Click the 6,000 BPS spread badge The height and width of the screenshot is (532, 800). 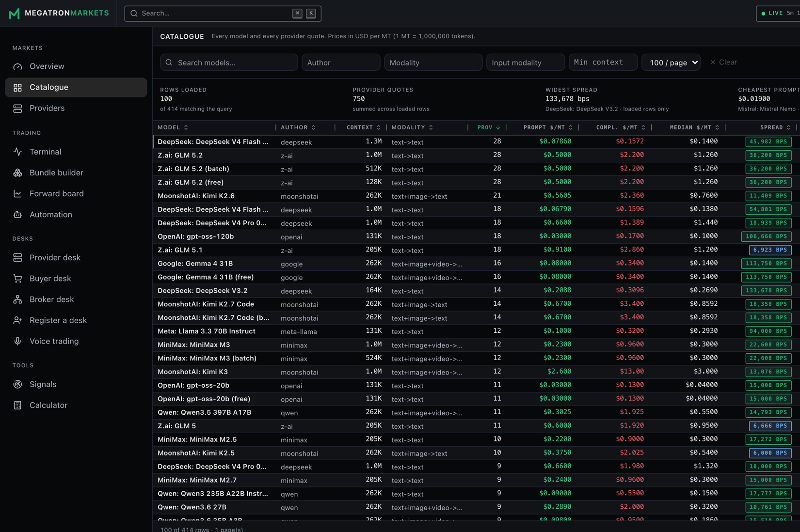(x=770, y=453)
